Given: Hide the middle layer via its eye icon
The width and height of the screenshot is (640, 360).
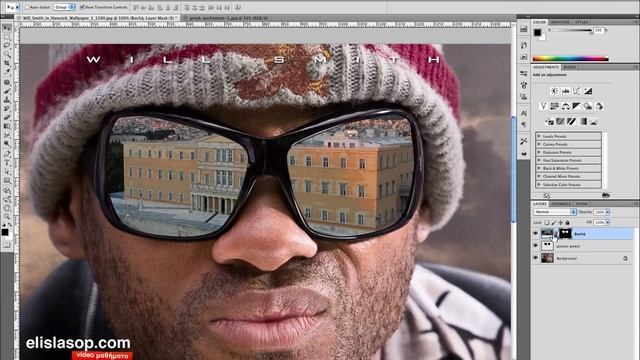Looking at the screenshot, I should pyautogui.click(x=536, y=246).
